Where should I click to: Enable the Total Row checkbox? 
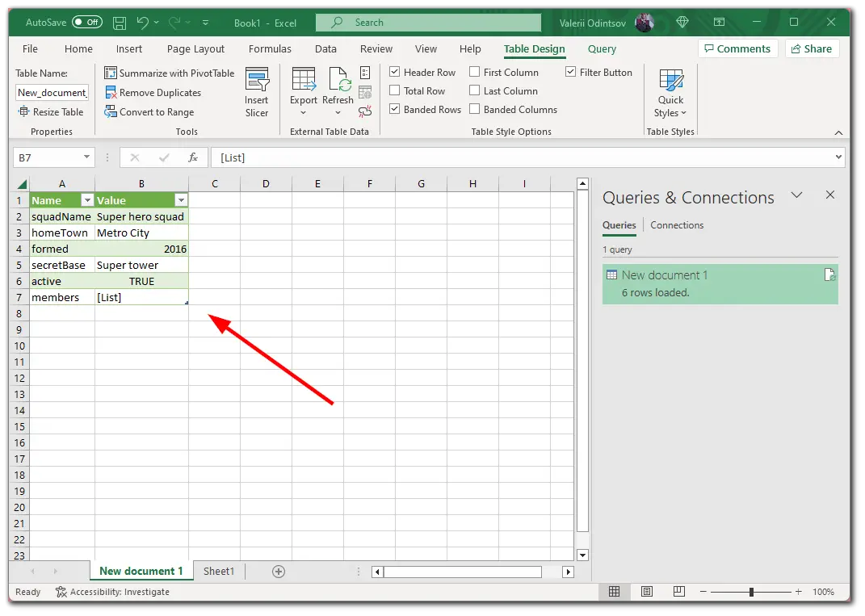[x=394, y=90]
